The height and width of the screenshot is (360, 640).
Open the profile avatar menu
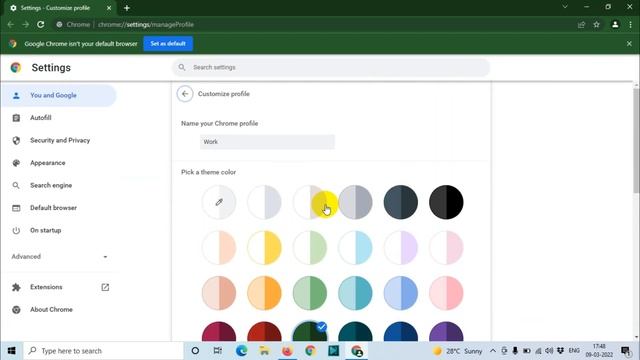point(615,24)
